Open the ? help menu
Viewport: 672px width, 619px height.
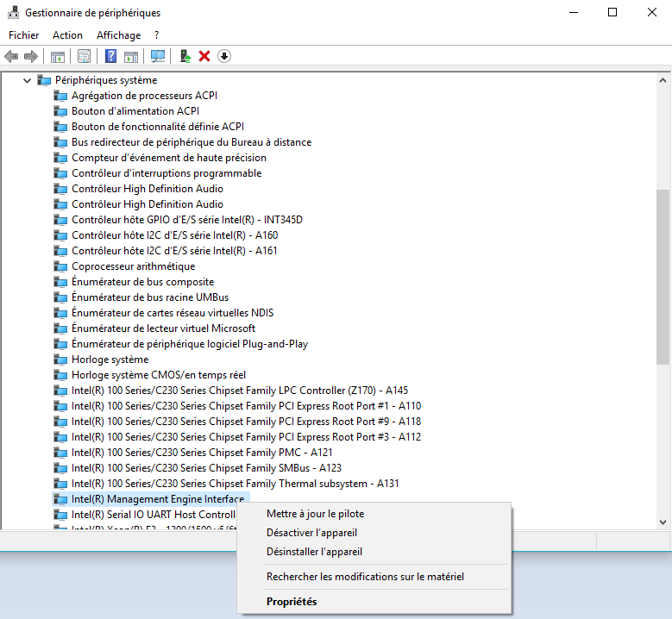pos(156,35)
